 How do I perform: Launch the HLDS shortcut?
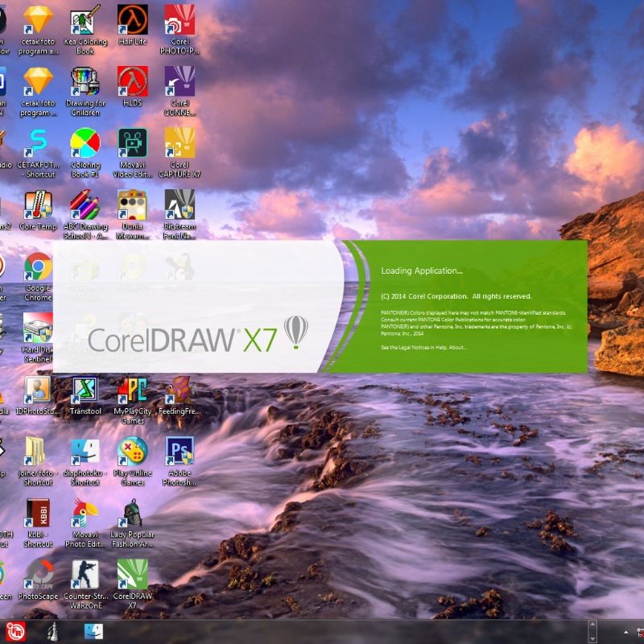click(133, 87)
